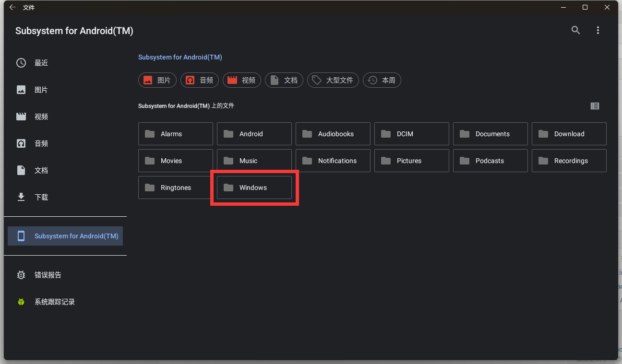The image size is (622, 364).
Task: Open 视频 (Videos) in sidebar
Action: pos(65,117)
